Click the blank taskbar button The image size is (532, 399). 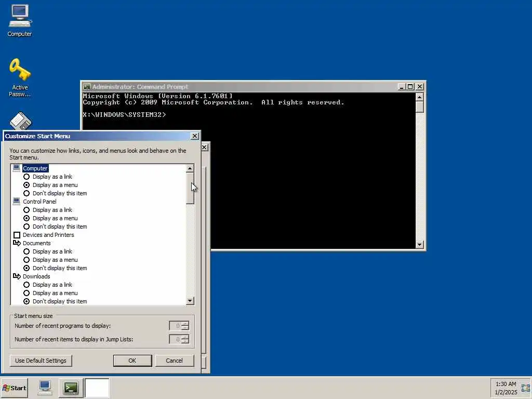point(97,388)
